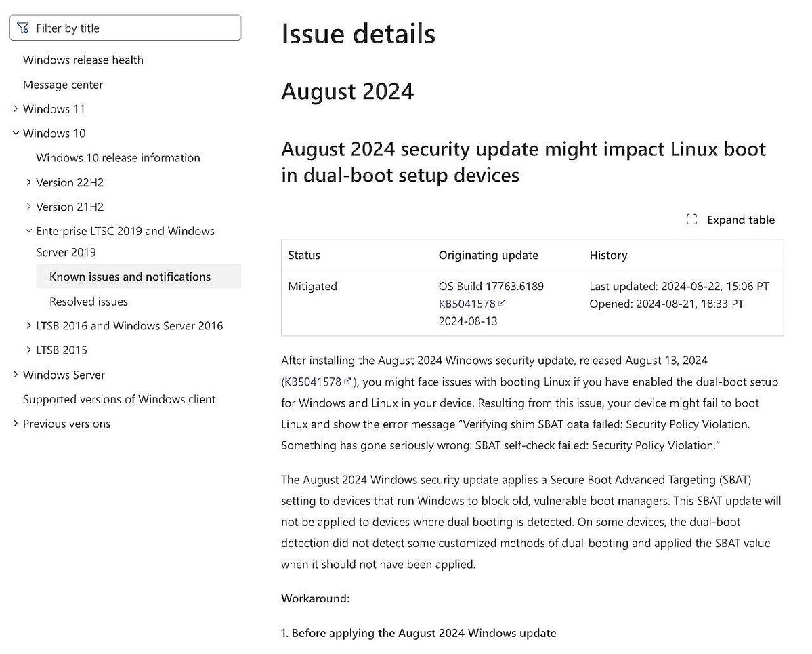Expand LTSB 2015
Viewport: 812px width, 654px height.
[x=28, y=350]
